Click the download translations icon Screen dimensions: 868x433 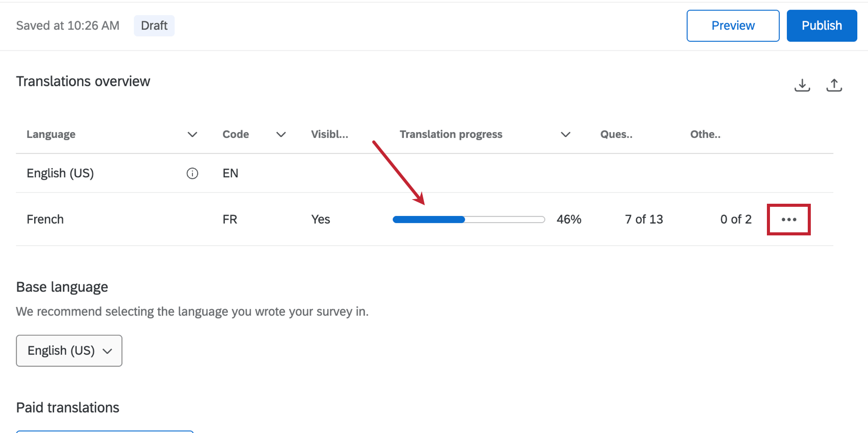[802, 85]
